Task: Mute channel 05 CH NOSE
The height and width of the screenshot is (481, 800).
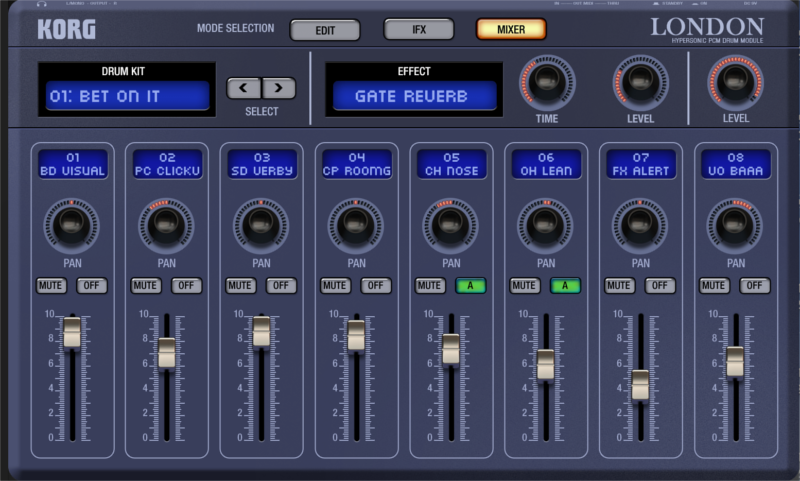Action: pyautogui.click(x=430, y=286)
